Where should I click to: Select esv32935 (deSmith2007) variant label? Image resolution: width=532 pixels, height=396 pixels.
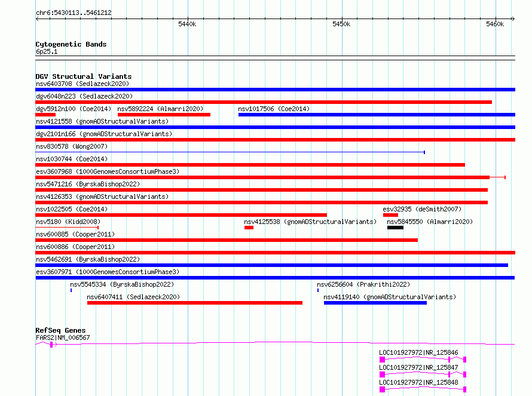coord(422,209)
